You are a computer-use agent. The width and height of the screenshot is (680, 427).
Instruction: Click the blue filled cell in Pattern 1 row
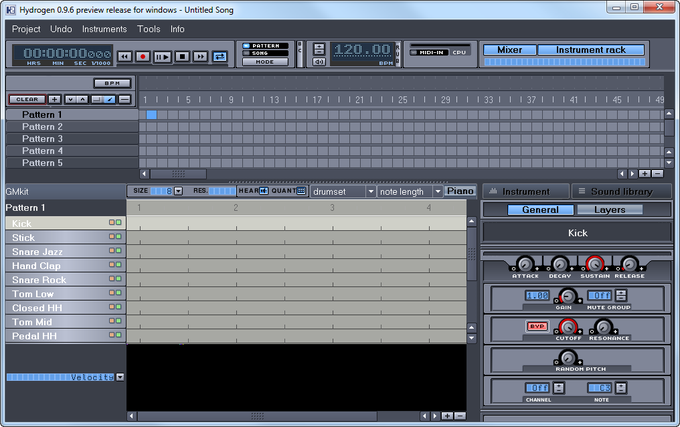coord(151,114)
